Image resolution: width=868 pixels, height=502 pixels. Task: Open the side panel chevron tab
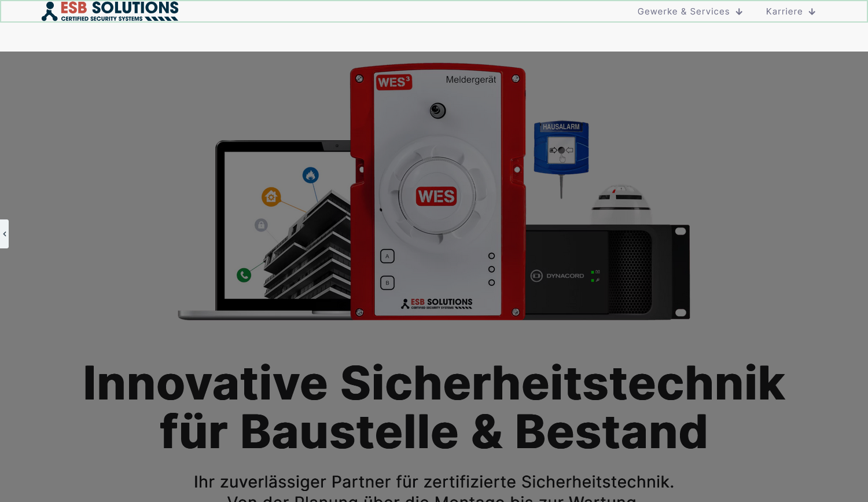5,234
